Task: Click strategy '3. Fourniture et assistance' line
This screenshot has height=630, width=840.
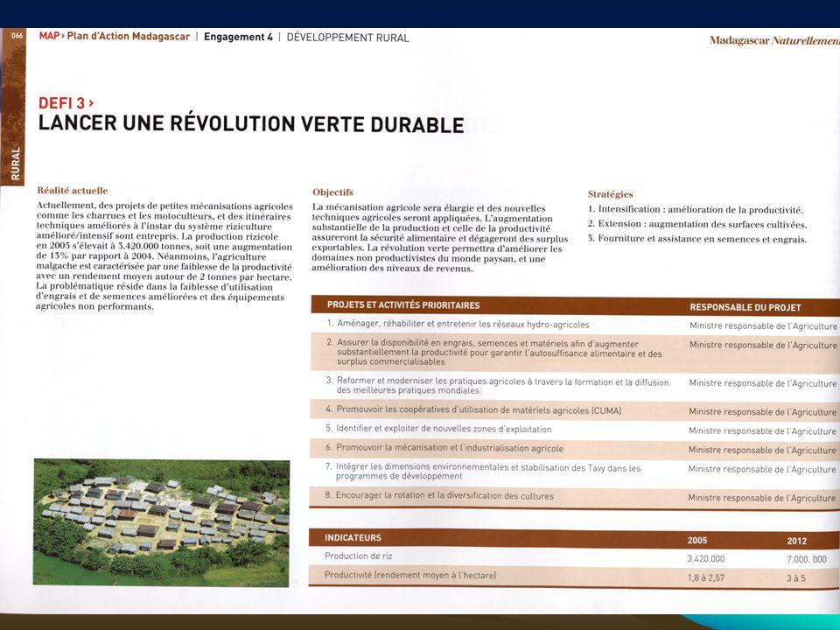Action: 697,238
